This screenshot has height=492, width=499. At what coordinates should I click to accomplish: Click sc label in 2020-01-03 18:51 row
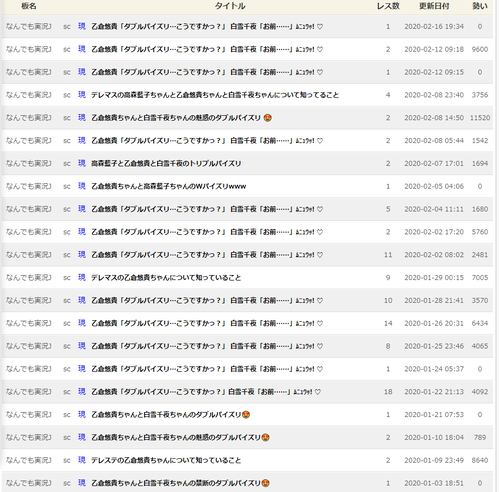(67, 483)
